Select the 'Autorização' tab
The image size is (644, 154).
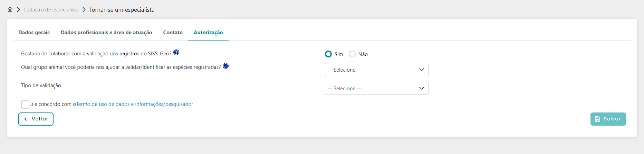coord(208,33)
